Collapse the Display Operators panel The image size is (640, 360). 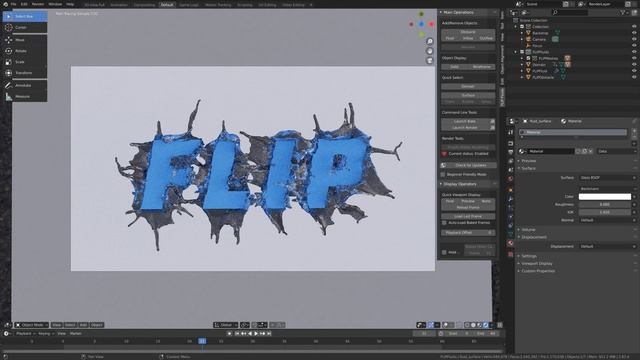[460, 184]
